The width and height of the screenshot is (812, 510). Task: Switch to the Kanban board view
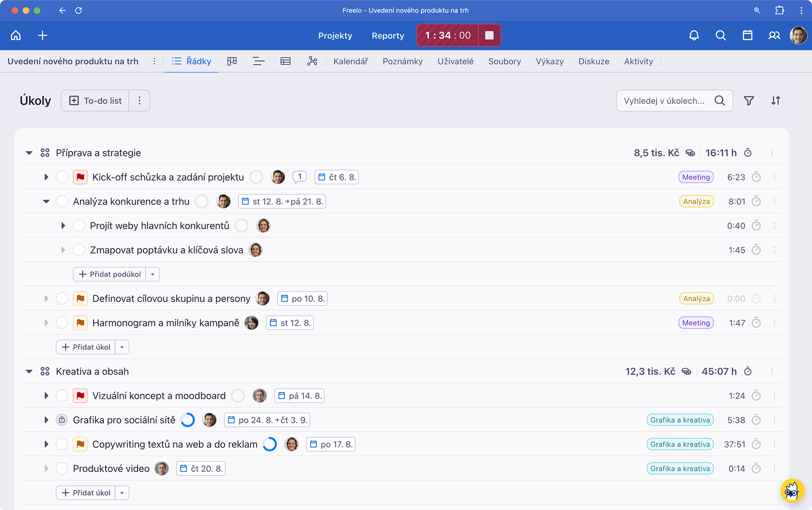[232, 61]
